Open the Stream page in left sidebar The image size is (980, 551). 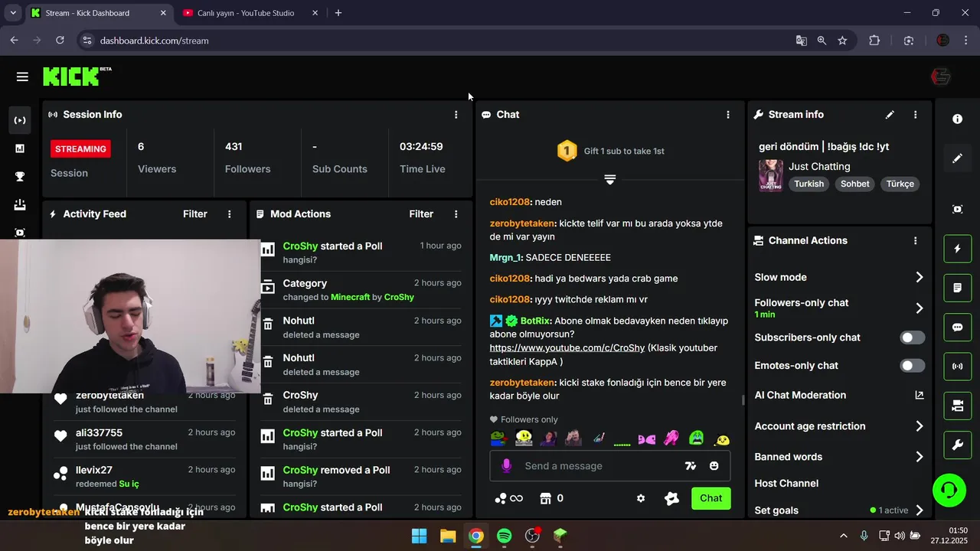click(x=20, y=120)
